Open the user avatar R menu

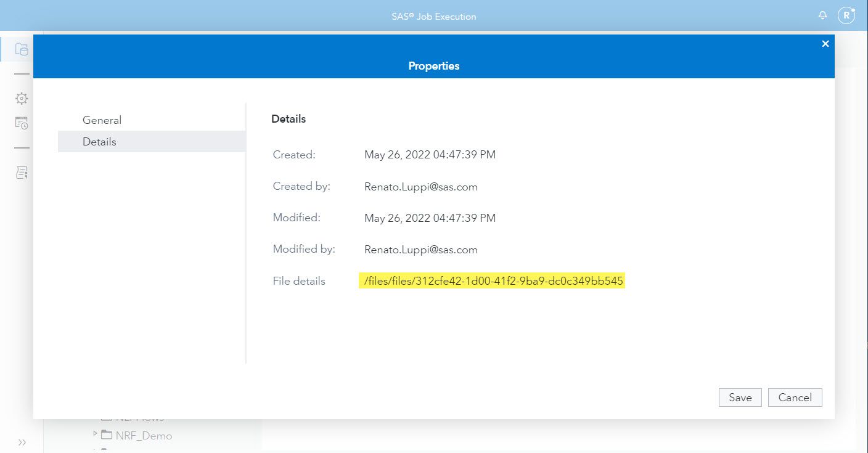[847, 15]
